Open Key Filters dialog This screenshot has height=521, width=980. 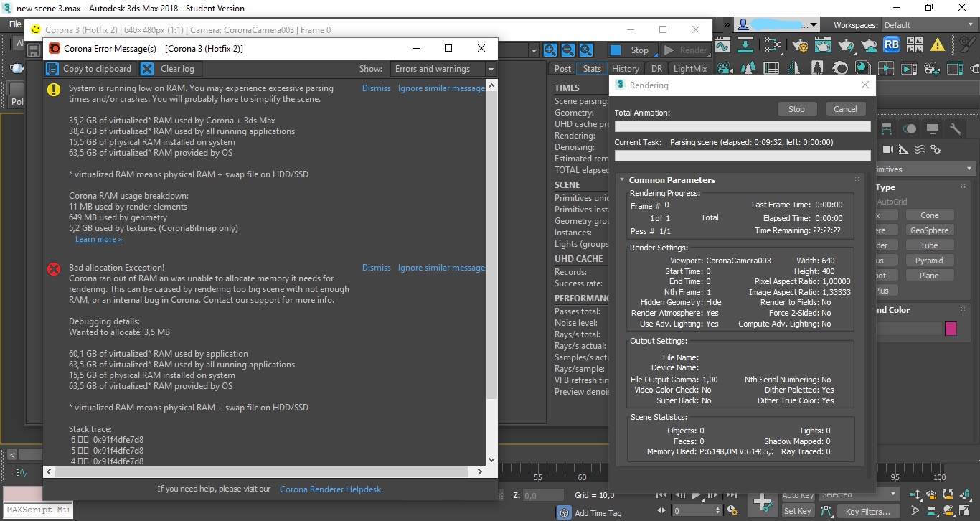(867, 511)
